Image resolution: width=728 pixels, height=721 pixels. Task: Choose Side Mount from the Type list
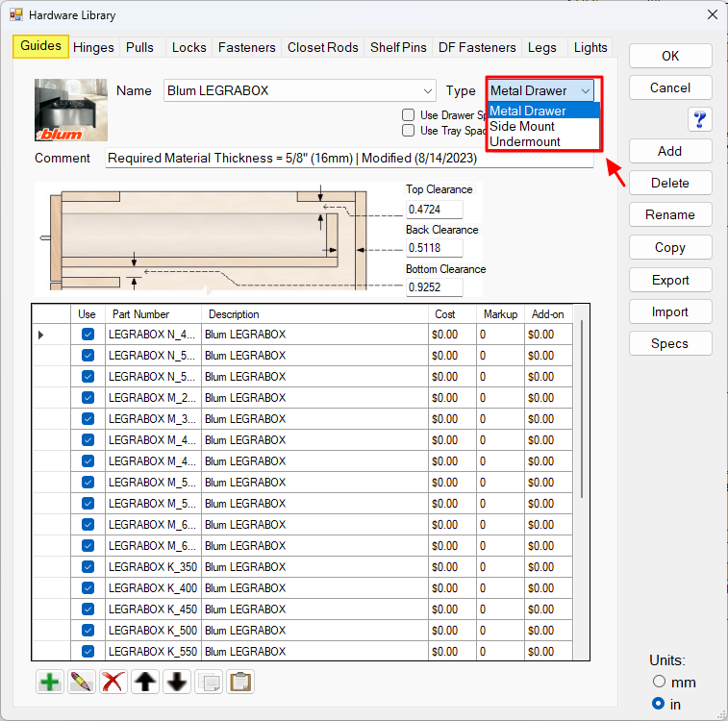522,126
